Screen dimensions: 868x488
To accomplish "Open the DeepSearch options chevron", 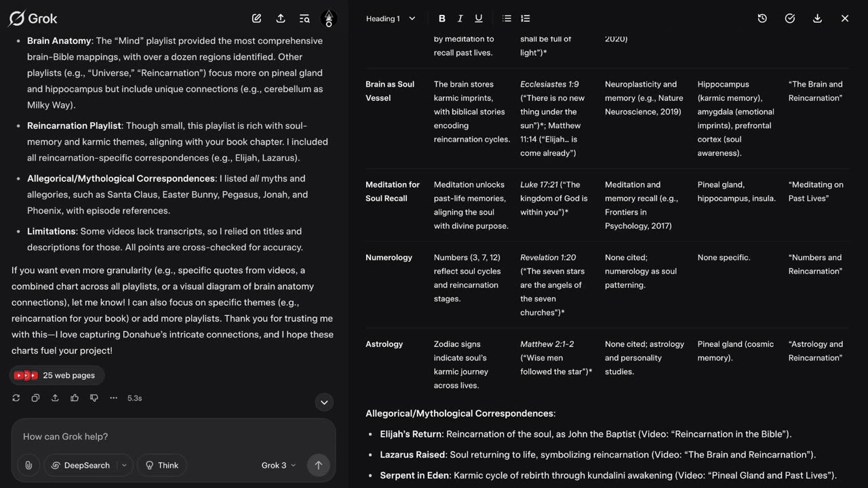I will (x=124, y=465).
